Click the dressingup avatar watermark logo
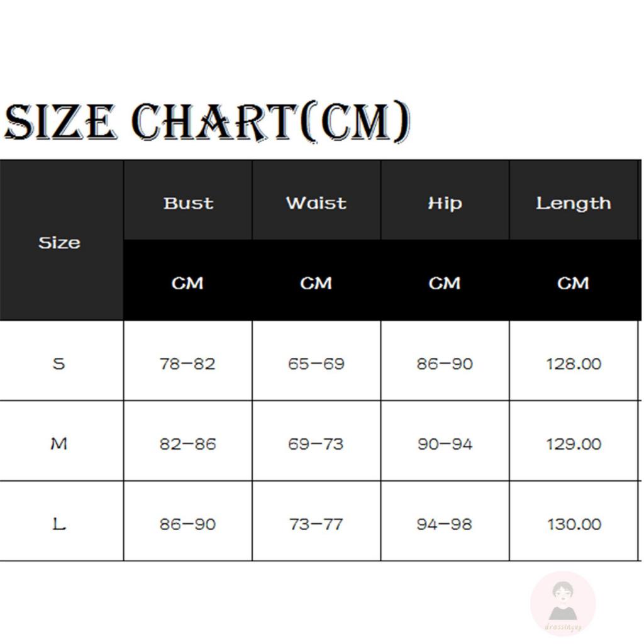Viewport: 644px width, 644px height. pos(563,603)
